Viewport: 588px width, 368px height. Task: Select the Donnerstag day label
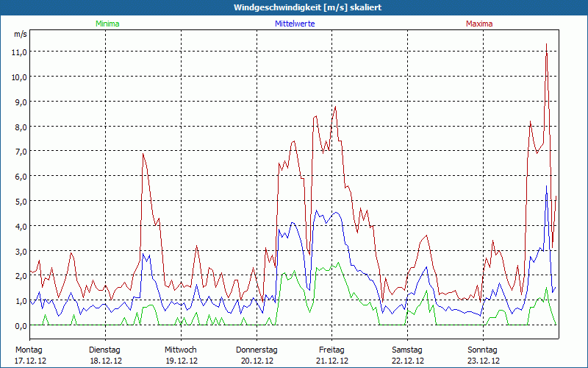(257, 350)
